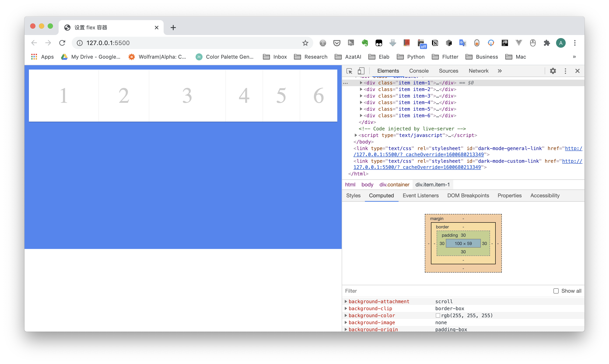Click the Evernote elephant extension icon
This screenshot has height=364, width=609.
(365, 43)
